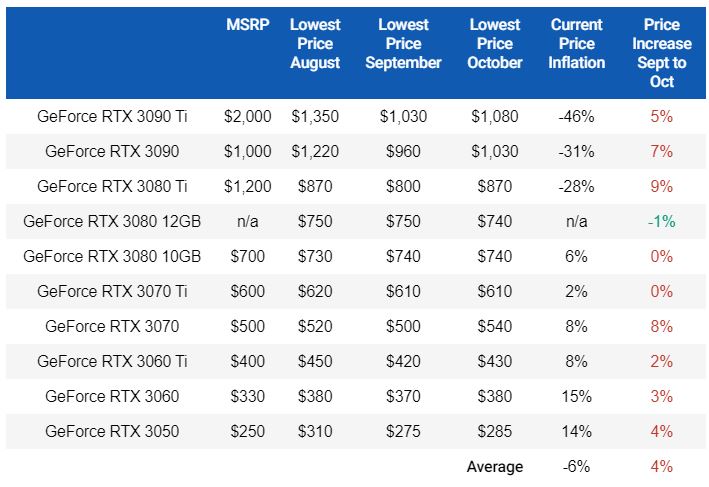709x487 pixels.
Task: Click the $2,000 MSRP cell
Action: coord(248,116)
